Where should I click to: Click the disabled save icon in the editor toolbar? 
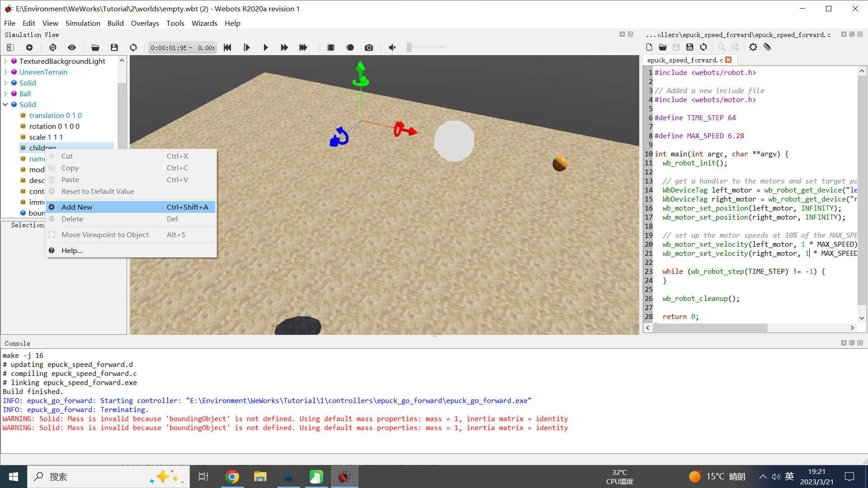click(x=676, y=47)
